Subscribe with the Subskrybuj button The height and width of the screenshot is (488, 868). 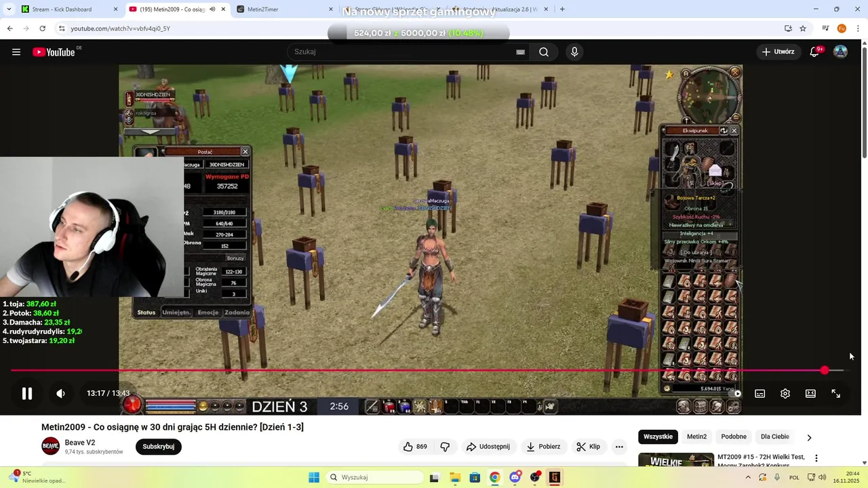click(x=159, y=447)
